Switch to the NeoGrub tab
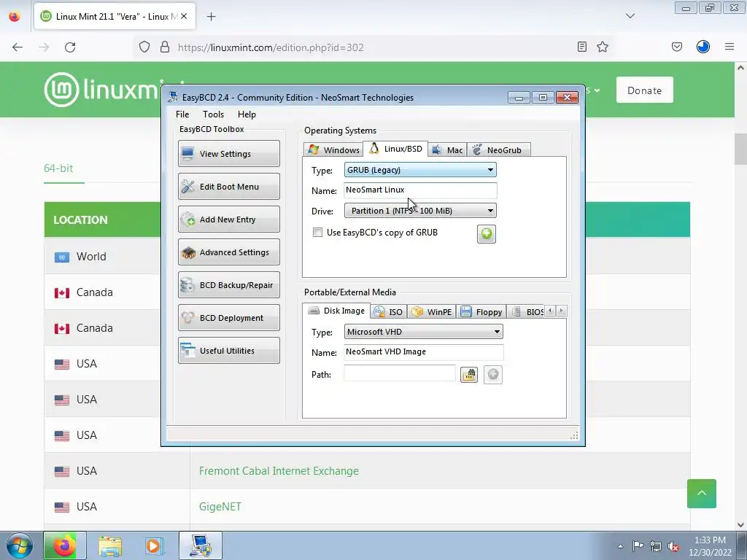Screen dimensions: 747x560 [498, 150]
